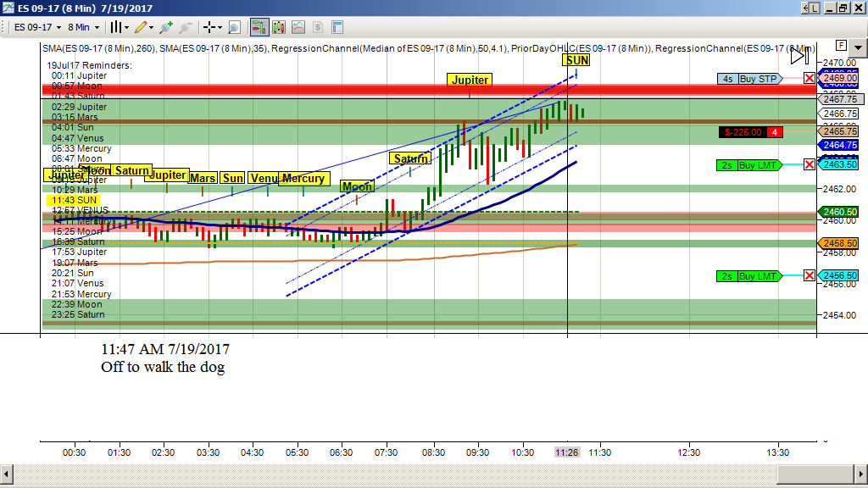Click the 2460.50 green price marker

(x=838, y=212)
